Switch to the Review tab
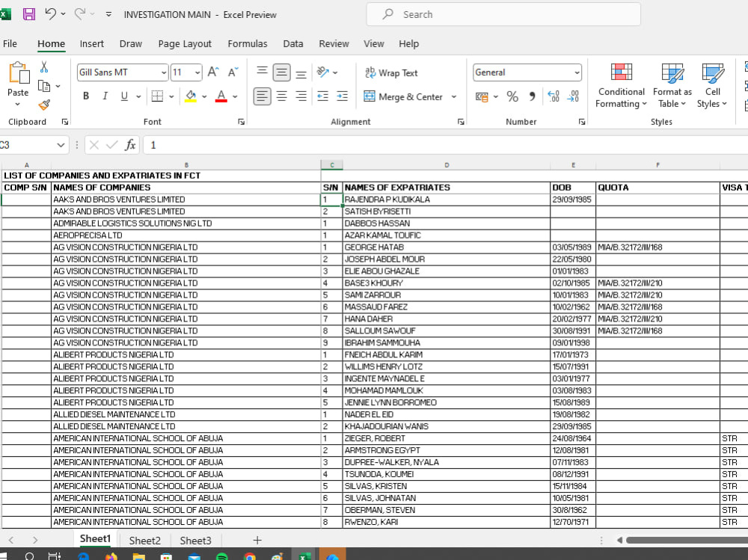This screenshot has width=748, height=560. (334, 44)
